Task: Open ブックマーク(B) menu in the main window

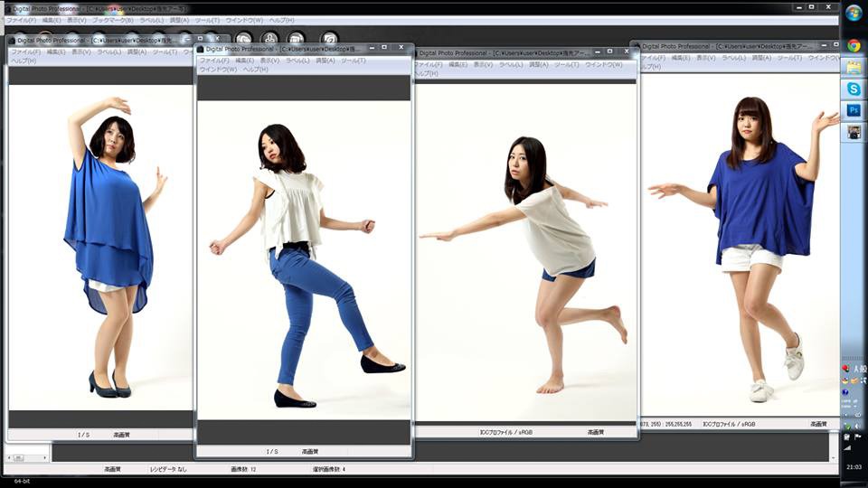Action: tap(113, 20)
